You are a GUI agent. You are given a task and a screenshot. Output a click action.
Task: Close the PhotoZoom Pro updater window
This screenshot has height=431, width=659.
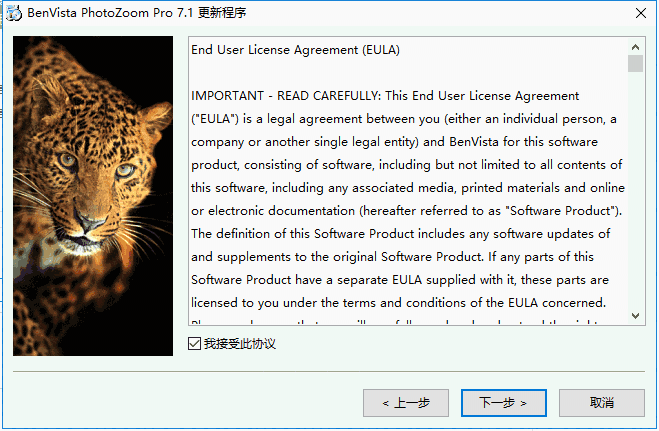[641, 13]
